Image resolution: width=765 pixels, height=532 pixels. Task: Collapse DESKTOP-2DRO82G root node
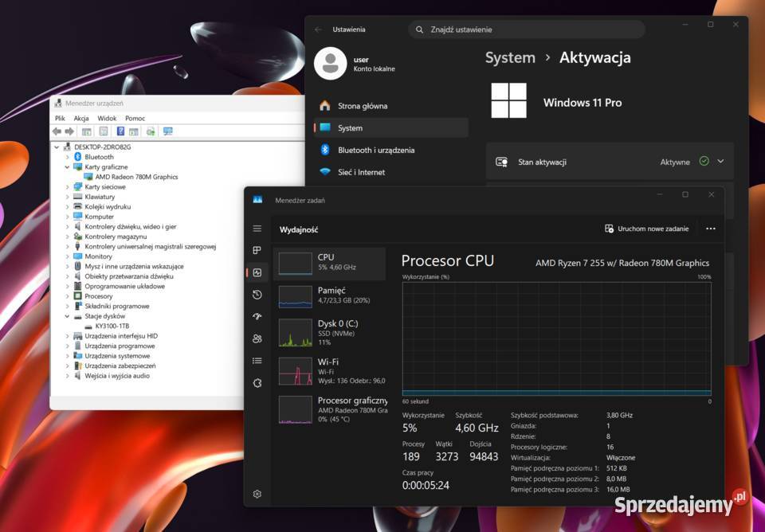(57, 147)
